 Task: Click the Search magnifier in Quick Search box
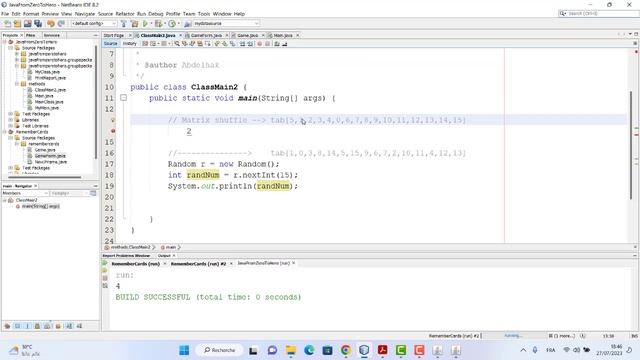(563, 13)
